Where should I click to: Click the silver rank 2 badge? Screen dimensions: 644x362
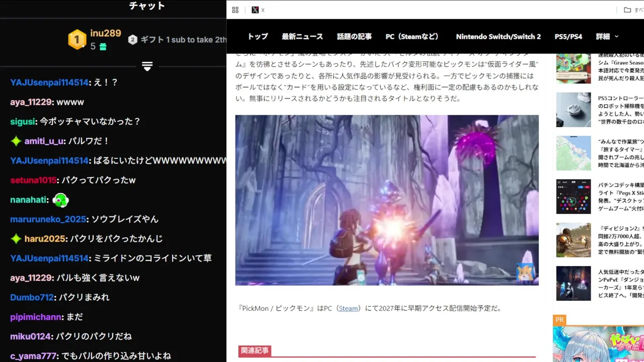click(133, 40)
